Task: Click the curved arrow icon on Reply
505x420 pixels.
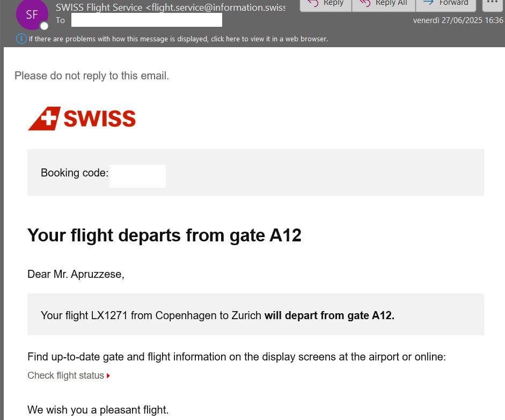Action: (x=313, y=3)
